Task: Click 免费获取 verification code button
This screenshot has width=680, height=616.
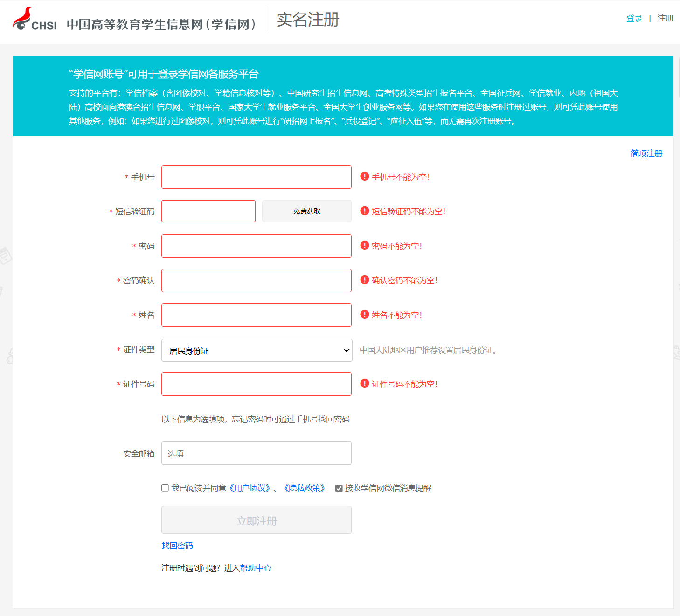Action: 307,211
